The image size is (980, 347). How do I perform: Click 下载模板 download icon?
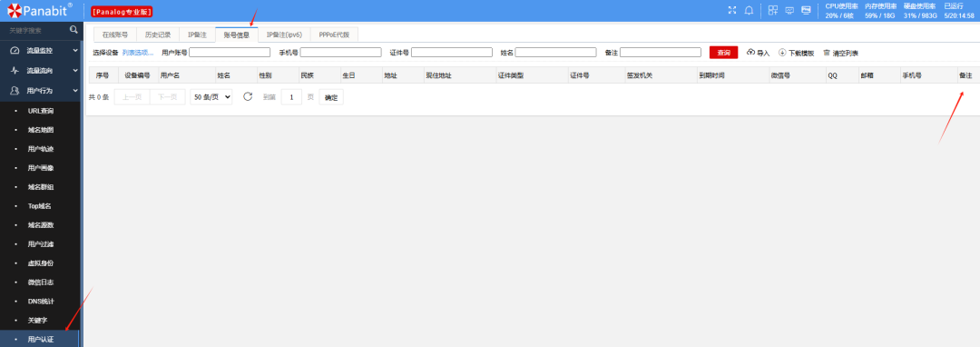tap(782, 53)
